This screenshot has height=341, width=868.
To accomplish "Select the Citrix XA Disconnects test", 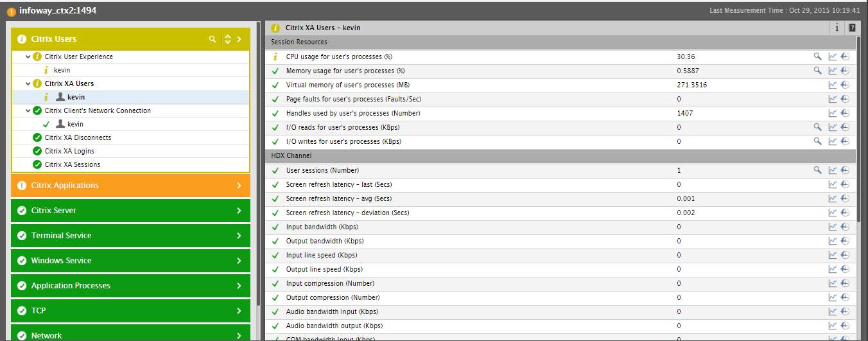I will pos(78,137).
